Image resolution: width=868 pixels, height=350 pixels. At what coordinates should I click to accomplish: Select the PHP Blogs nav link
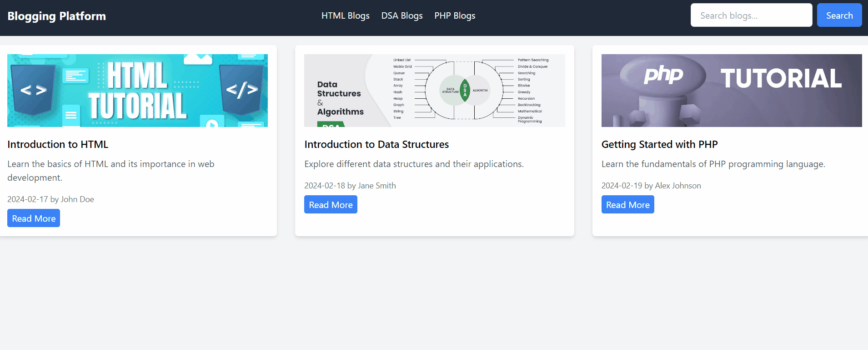[x=455, y=16]
